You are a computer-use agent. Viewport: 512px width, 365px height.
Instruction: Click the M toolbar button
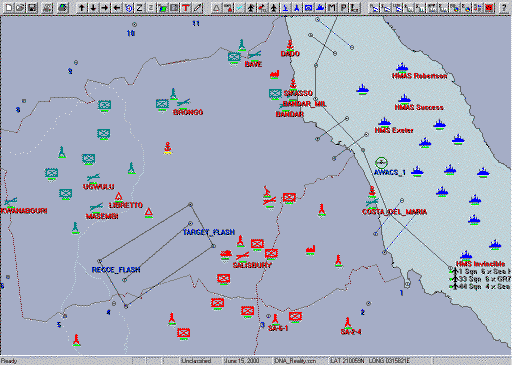(x=332, y=7)
